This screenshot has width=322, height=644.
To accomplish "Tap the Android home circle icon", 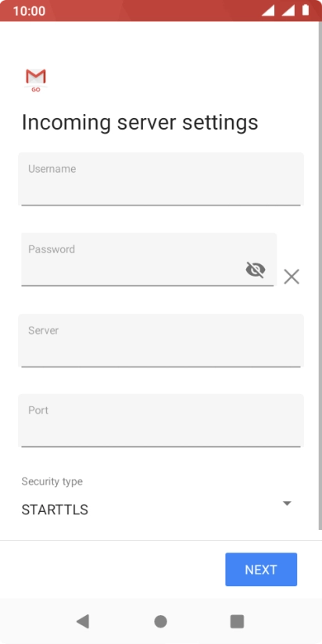I will pyautogui.click(x=160, y=621).
